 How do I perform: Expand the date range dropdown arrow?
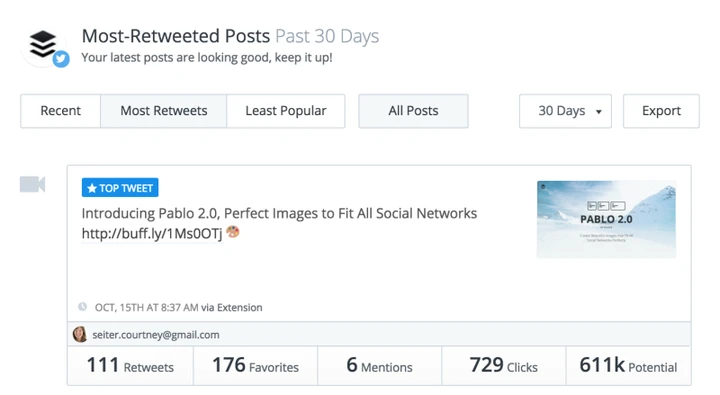(x=599, y=112)
